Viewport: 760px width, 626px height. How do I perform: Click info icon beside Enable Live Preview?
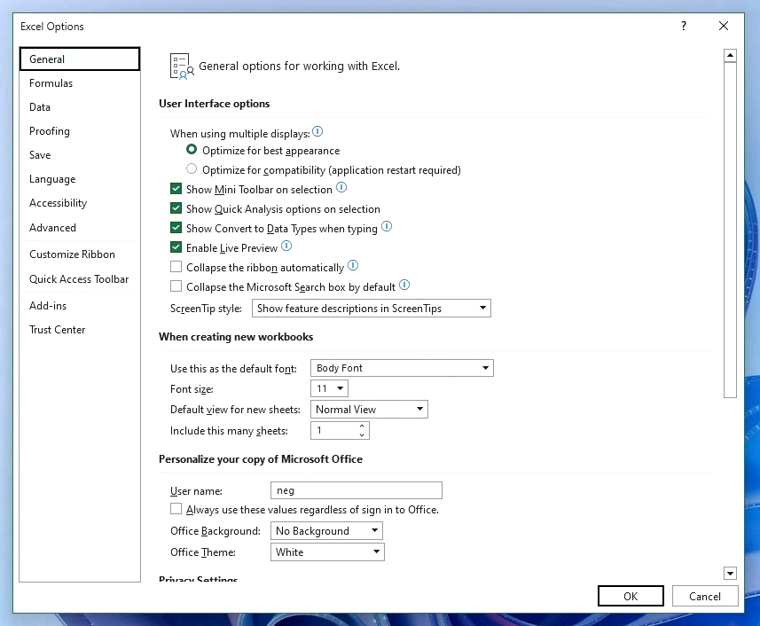pos(286,246)
